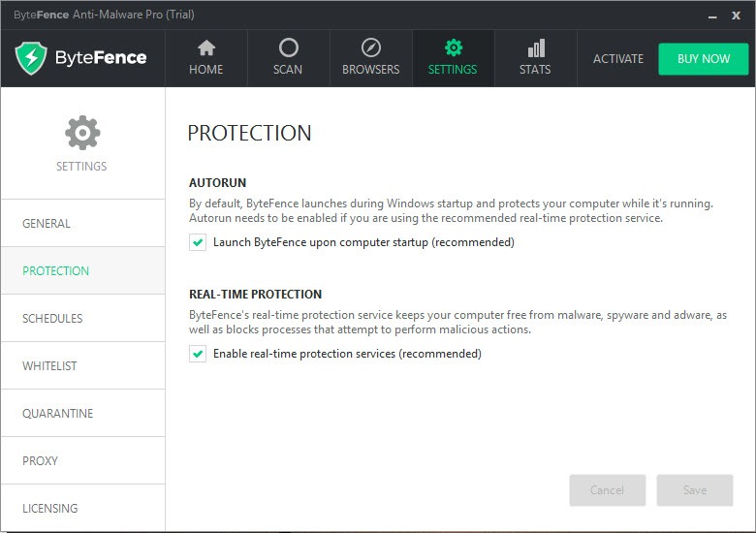Select the Scan circle icon
The height and width of the screenshot is (533, 756).
[x=288, y=47]
